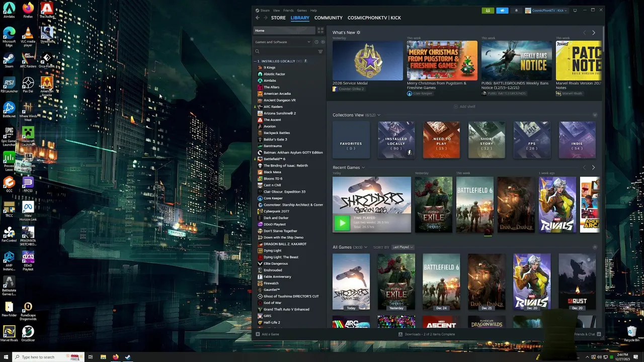This screenshot has width=644, height=362.
Task: Open Friends & Chat
Action: (x=588, y=334)
